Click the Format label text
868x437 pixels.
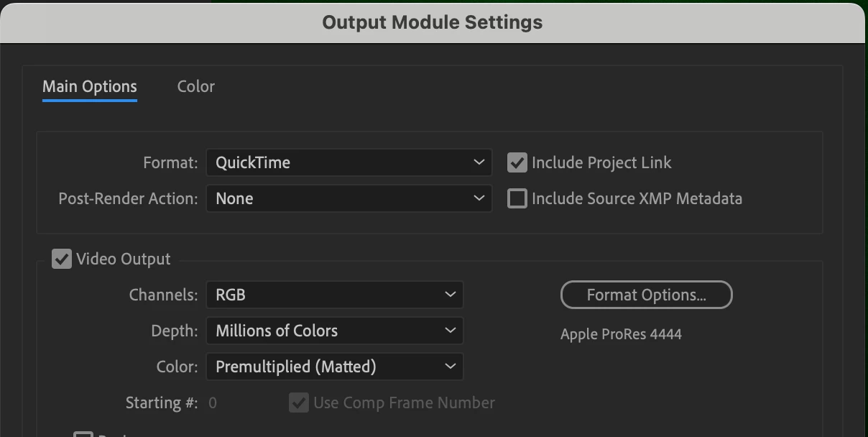click(170, 162)
